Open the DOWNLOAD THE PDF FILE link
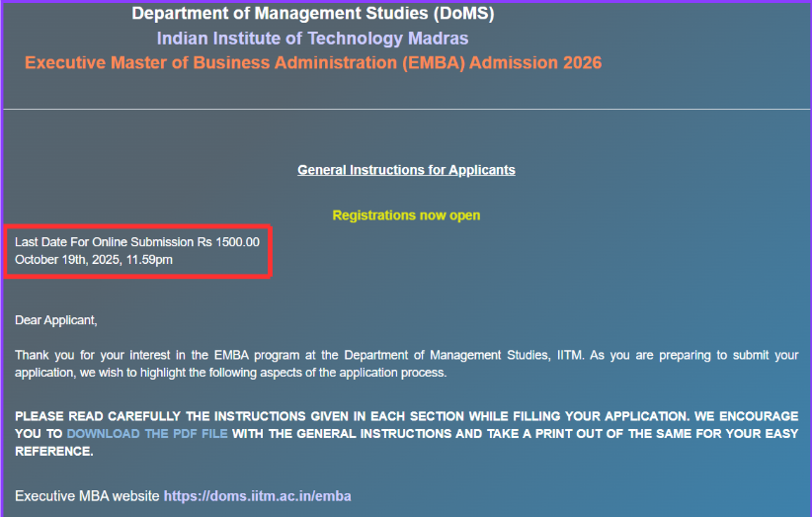This screenshot has height=517, width=812. coord(147,434)
